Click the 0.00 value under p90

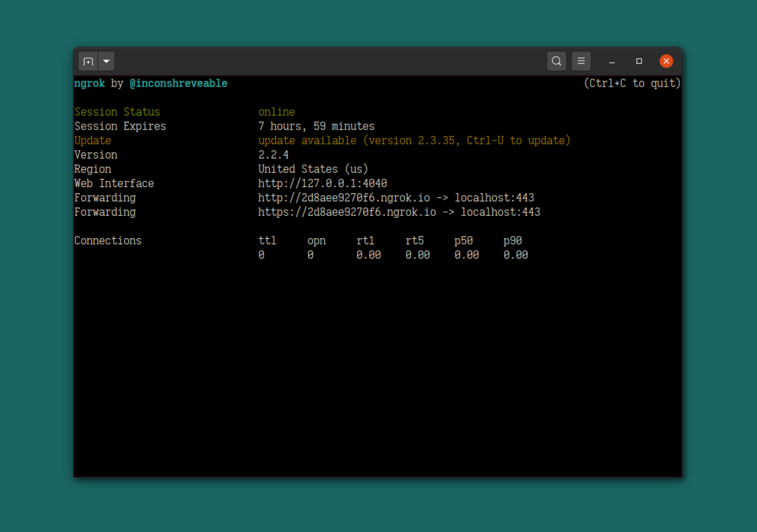(x=516, y=255)
